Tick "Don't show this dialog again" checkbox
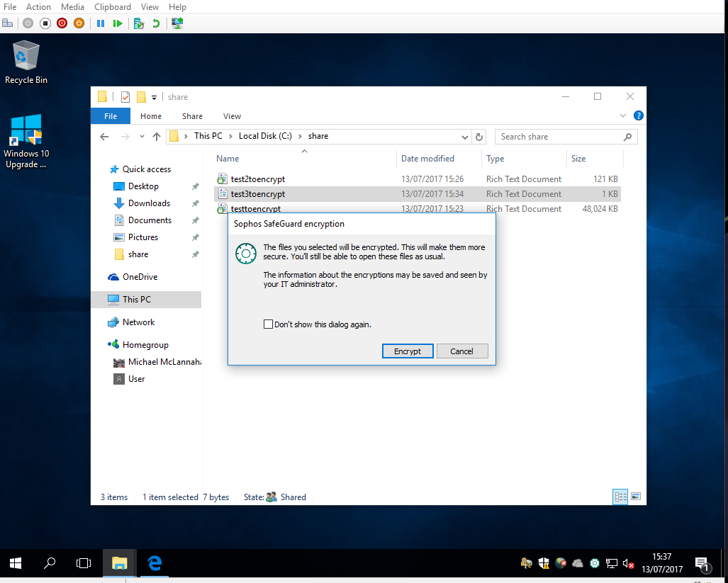This screenshot has width=728, height=583. pos(268,324)
